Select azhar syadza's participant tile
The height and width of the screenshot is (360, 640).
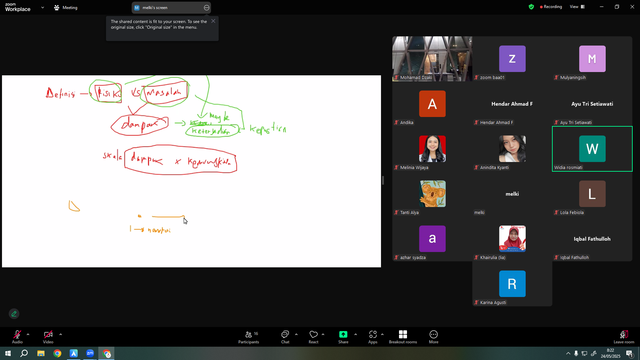[432, 239]
